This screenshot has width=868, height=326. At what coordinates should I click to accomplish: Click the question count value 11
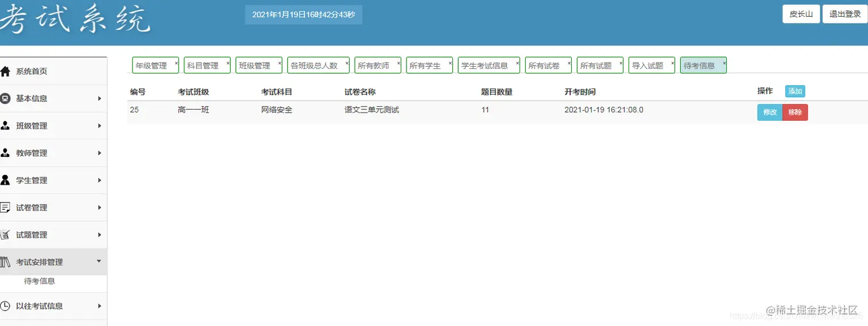(x=485, y=109)
